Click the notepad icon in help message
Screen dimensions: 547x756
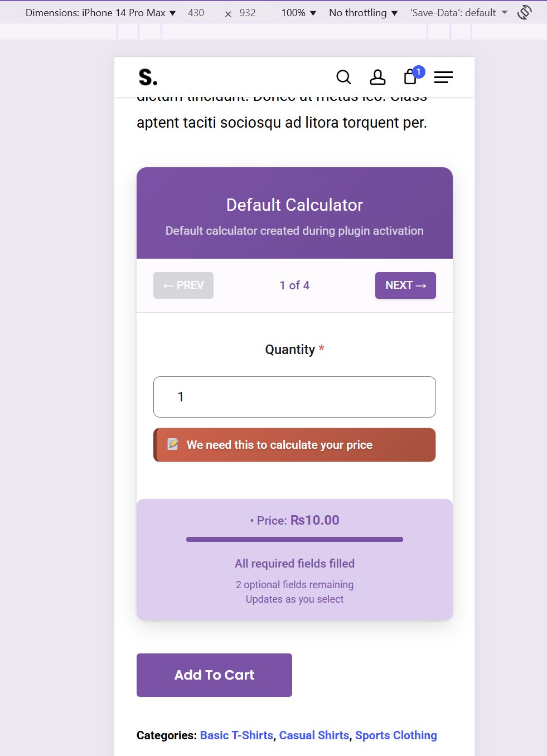(173, 444)
